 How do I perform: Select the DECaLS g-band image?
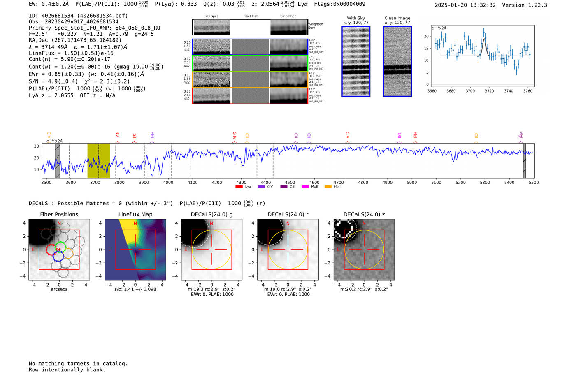[211, 250]
